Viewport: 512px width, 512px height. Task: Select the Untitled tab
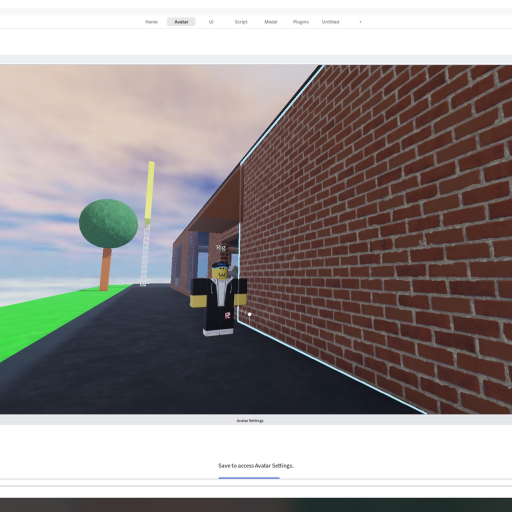330,22
